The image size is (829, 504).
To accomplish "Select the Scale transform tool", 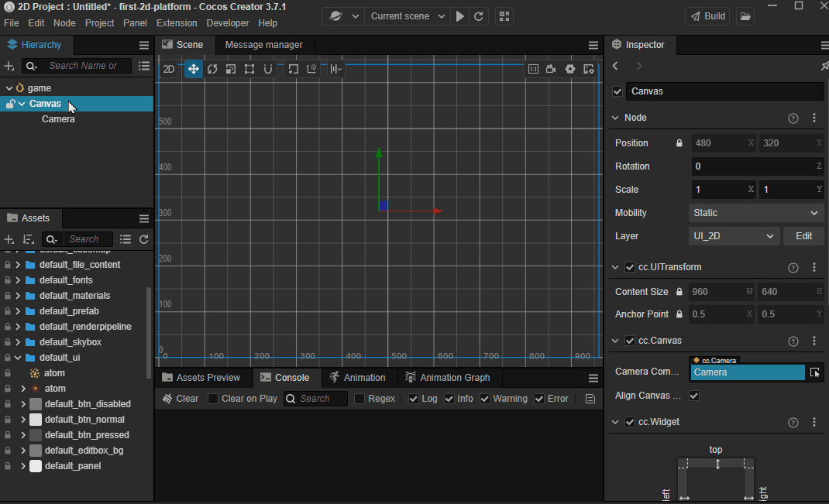I will tap(231, 70).
